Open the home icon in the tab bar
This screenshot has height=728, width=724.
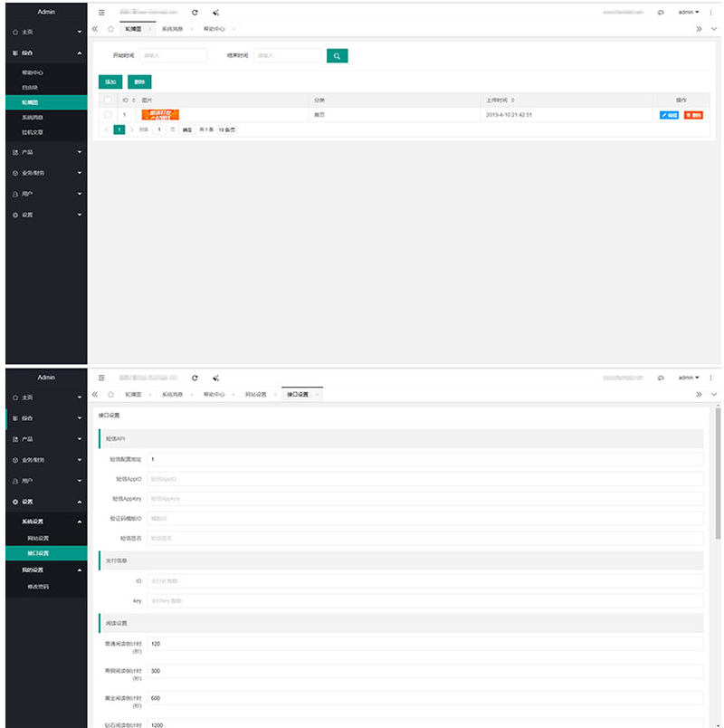[110, 28]
